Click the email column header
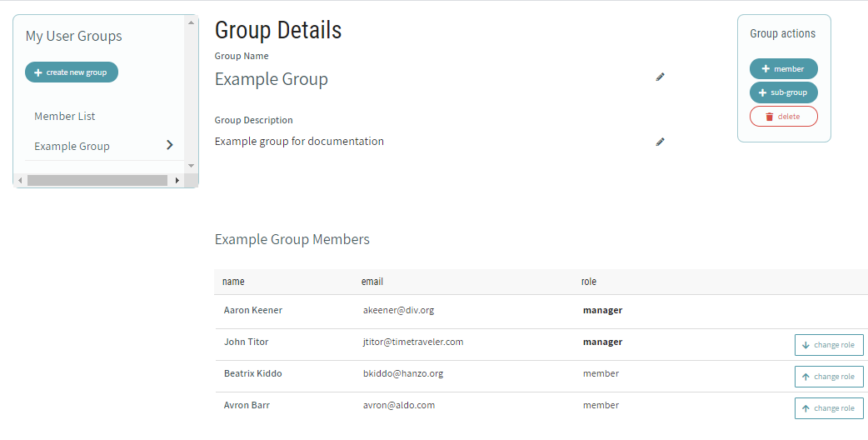 (x=372, y=282)
